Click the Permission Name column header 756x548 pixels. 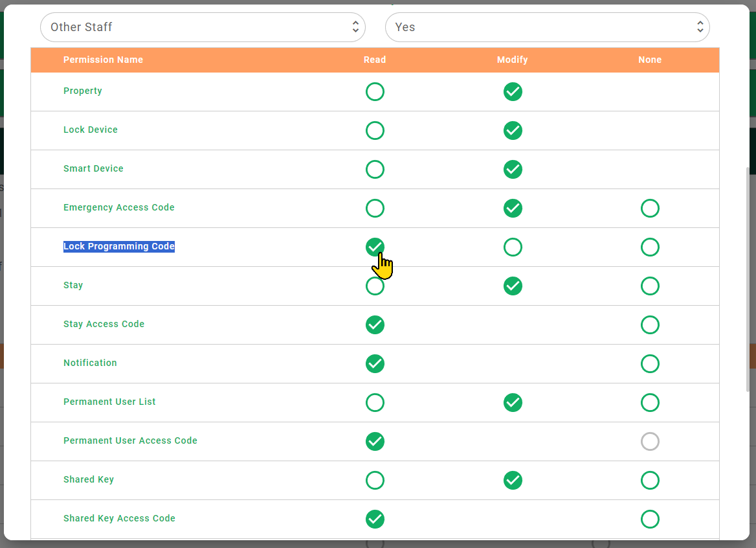[103, 60]
